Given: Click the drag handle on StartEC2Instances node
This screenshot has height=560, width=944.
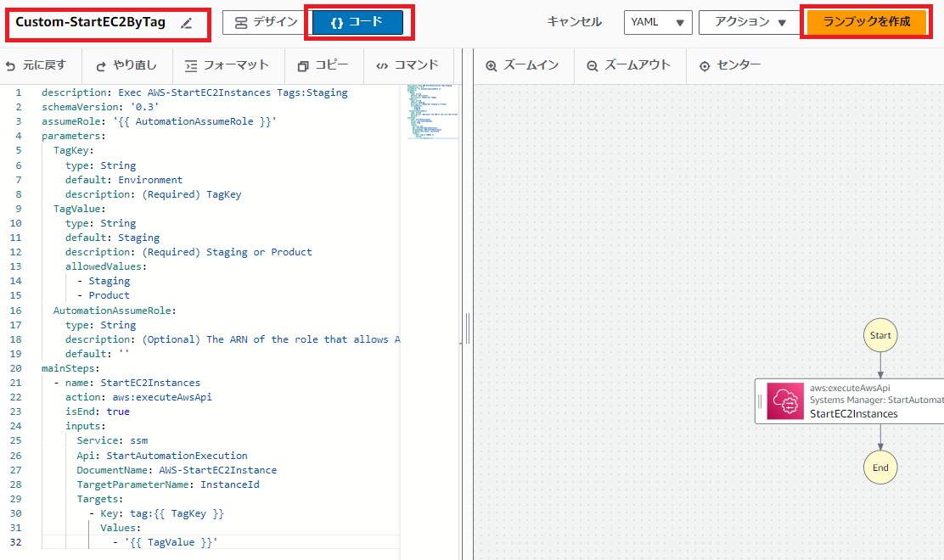Looking at the screenshot, I should 760,401.
